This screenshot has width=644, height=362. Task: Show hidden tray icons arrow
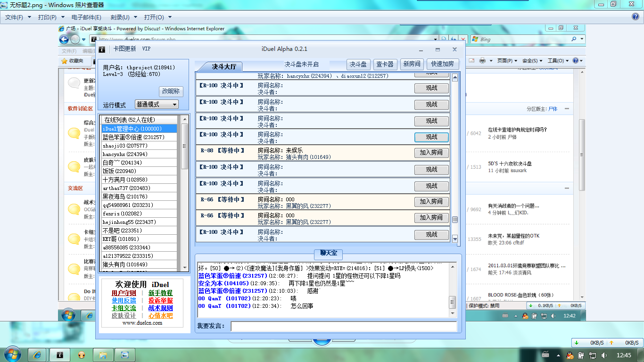559,355
